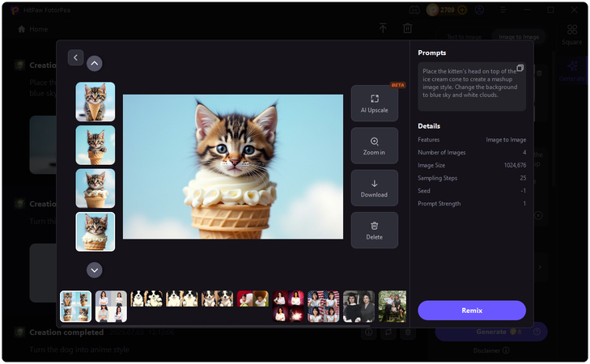Delete the current image
Screen dimensions: 590x364
point(375,231)
